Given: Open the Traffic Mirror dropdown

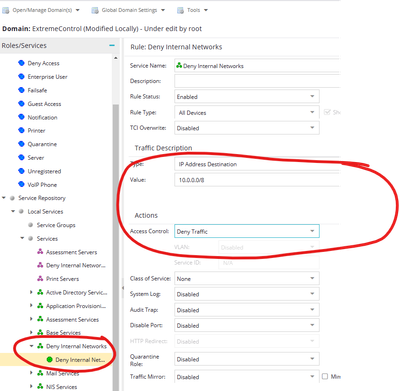Looking at the screenshot, I should click(247, 377).
